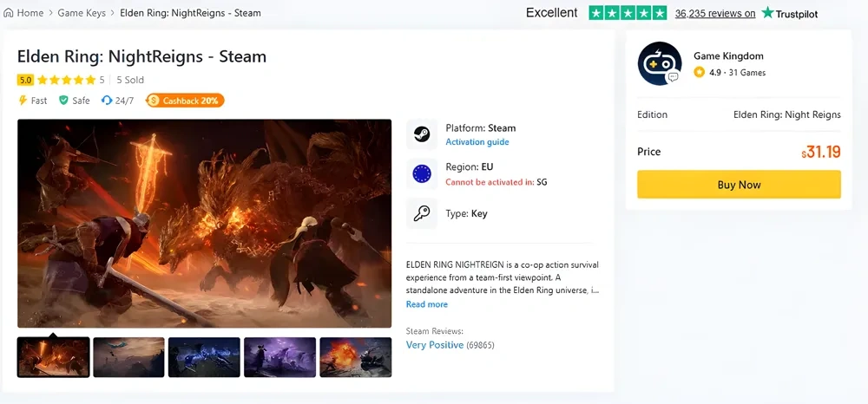This screenshot has height=404, width=868.
Task: Open 36,235 reviews on Trustpilot link
Action: click(x=714, y=14)
